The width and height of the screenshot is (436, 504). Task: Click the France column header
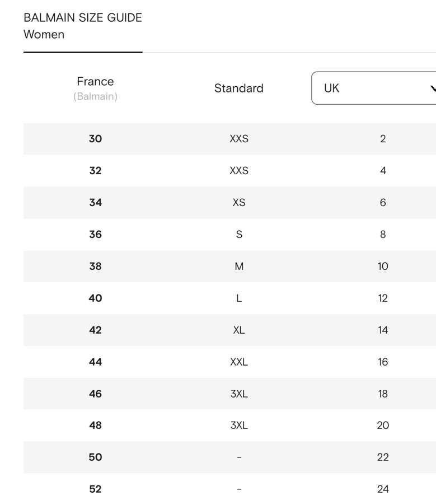95,82
